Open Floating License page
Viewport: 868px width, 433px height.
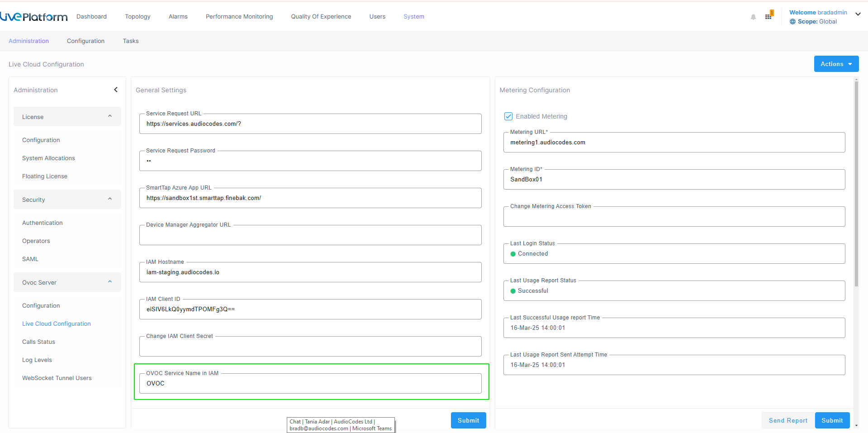[x=45, y=176]
